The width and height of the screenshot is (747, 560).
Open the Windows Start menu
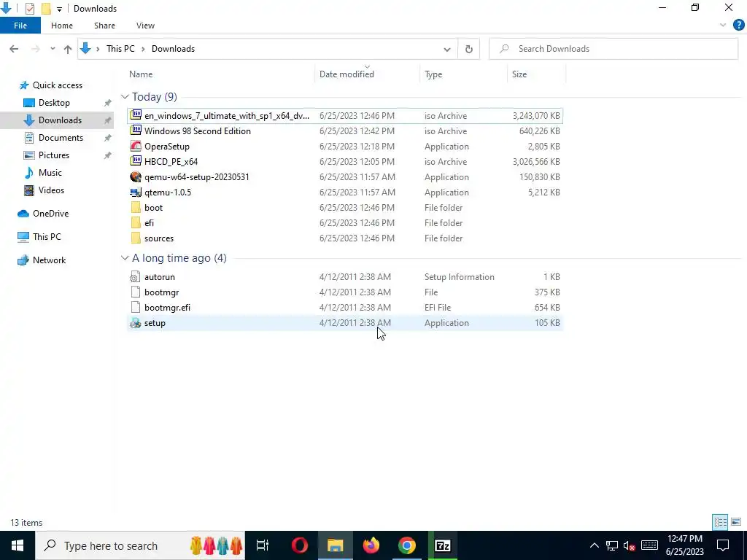coord(18,545)
